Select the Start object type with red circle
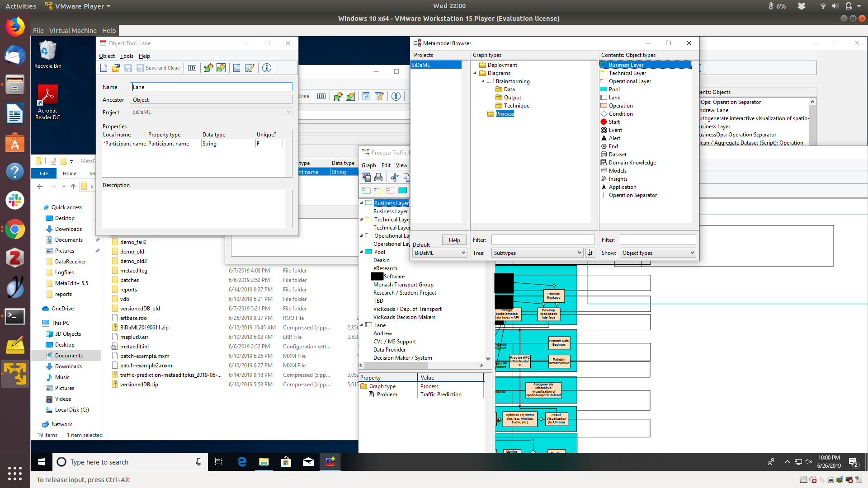This screenshot has width=868, height=488. [x=614, y=122]
